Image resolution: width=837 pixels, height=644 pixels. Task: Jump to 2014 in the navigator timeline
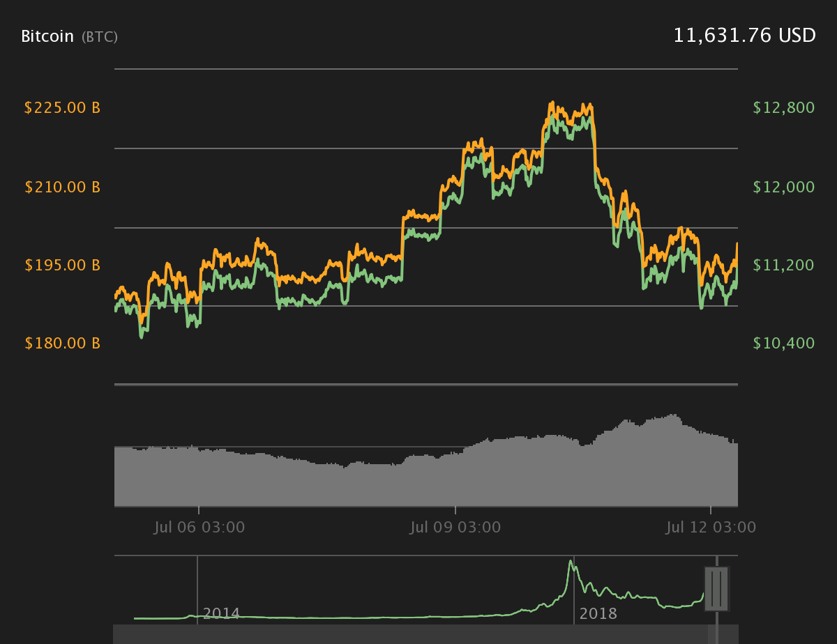tap(221, 613)
